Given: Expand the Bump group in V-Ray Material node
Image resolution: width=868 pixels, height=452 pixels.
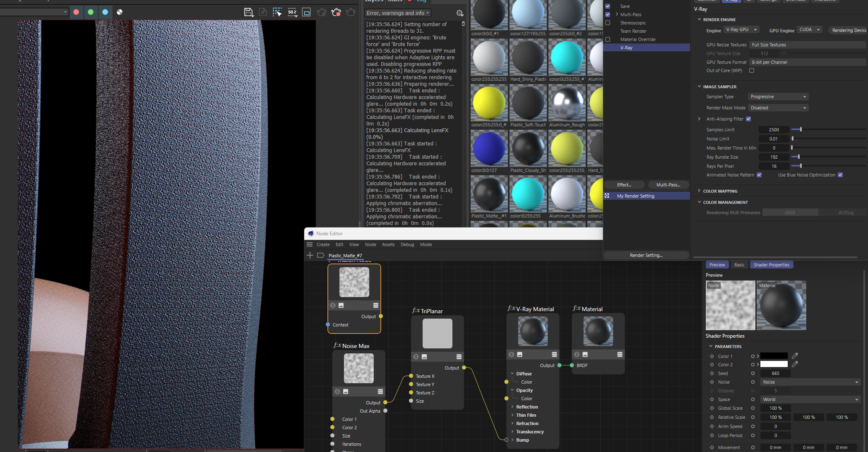Looking at the screenshot, I should pos(512,440).
